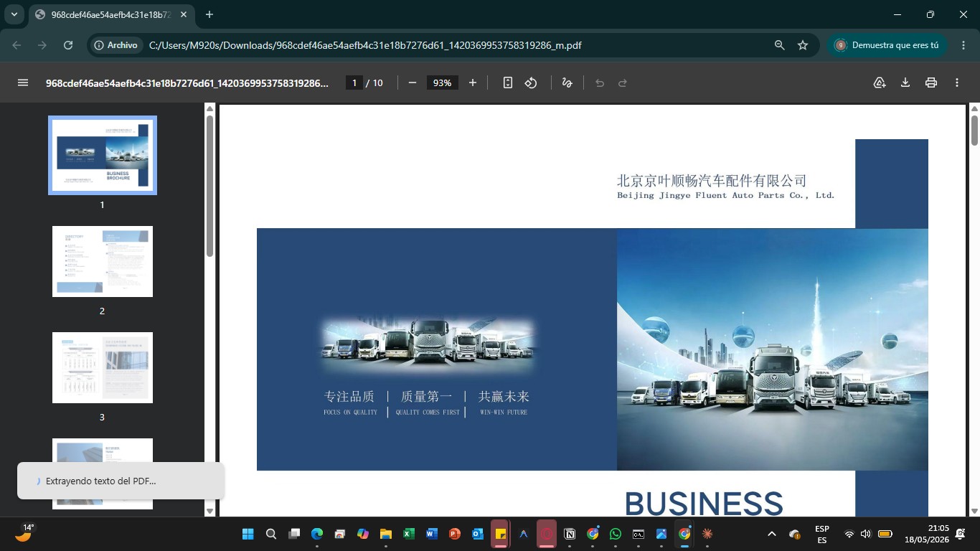
Task: Click the document vertical scrollbar thumb
Action: [974, 131]
